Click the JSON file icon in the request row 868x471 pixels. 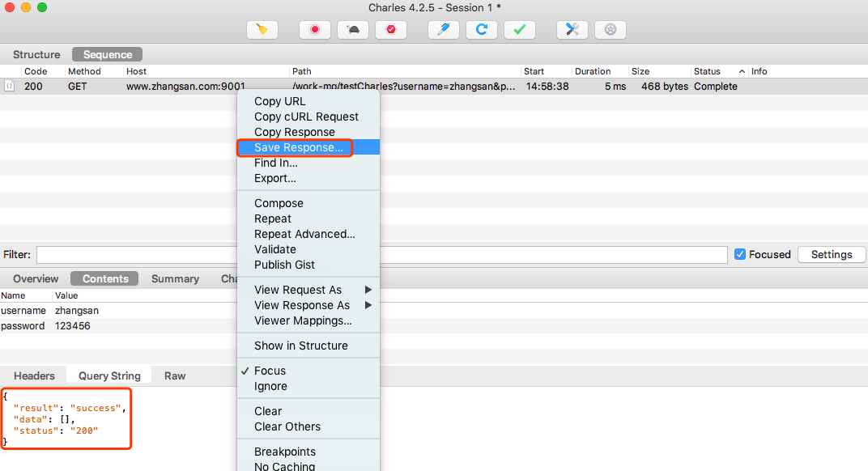9,86
